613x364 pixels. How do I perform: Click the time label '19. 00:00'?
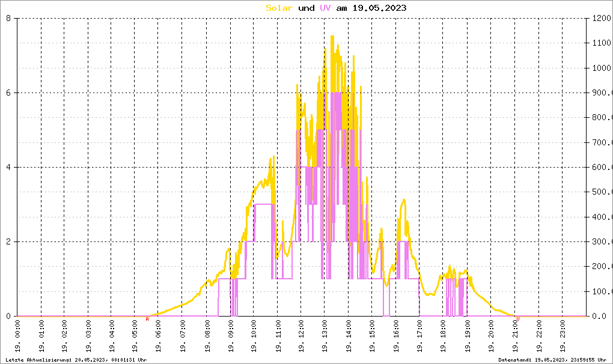(17, 336)
